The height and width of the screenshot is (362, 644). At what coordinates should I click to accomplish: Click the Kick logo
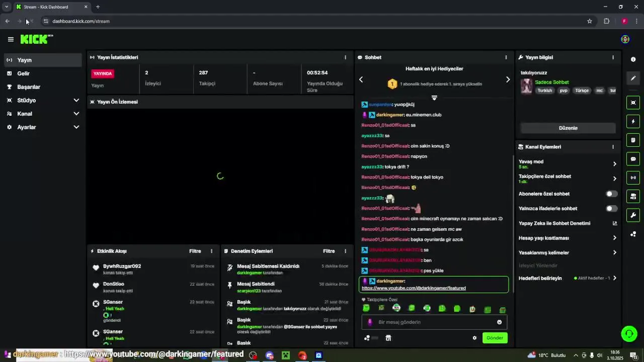pos(36,39)
